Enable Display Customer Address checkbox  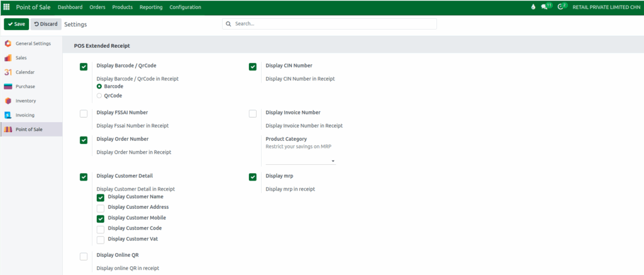(101, 208)
